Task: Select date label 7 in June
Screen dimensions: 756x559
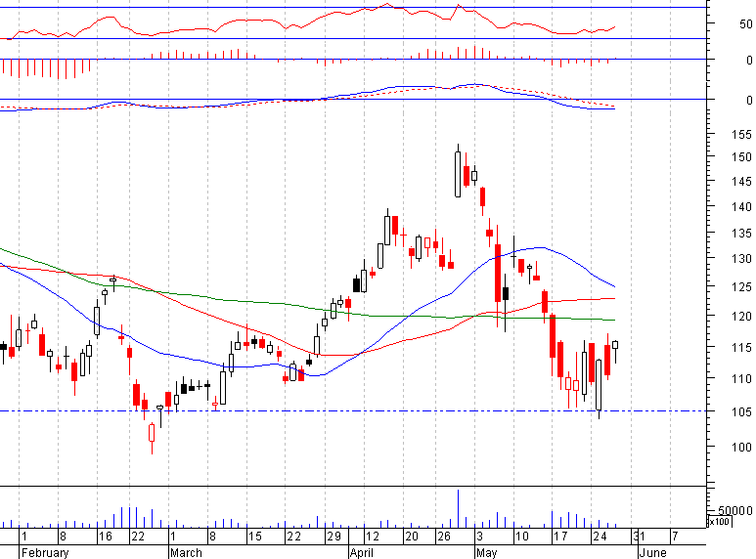Action: [x=675, y=537]
